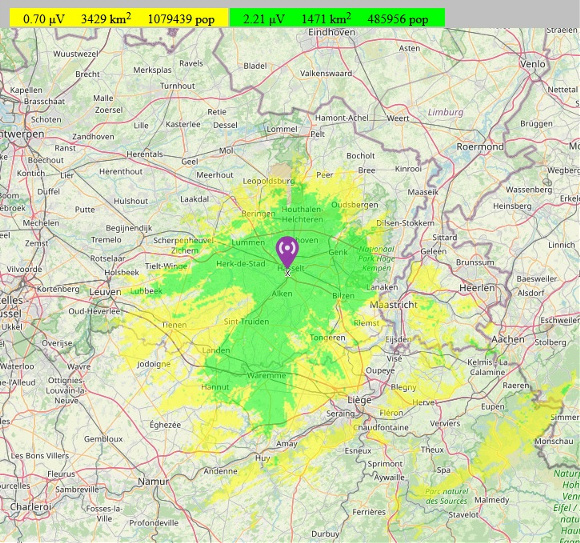Click the Waremme town label
580x543 pixels.
(x=266, y=376)
